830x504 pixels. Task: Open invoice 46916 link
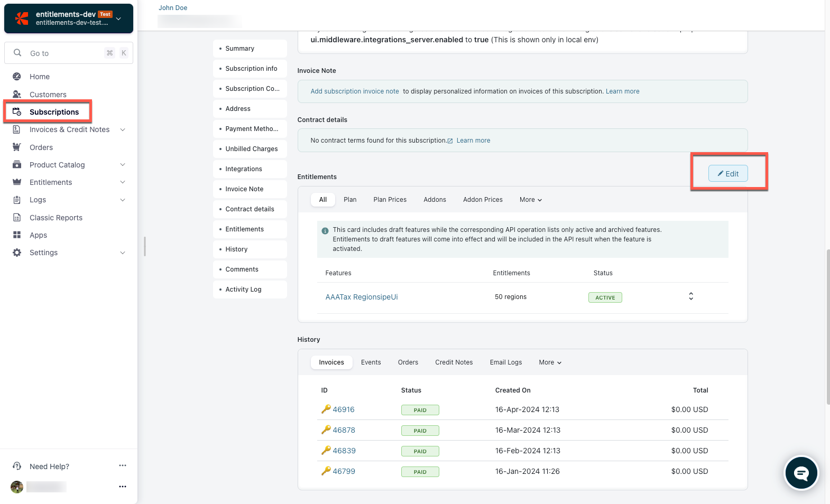343,409
